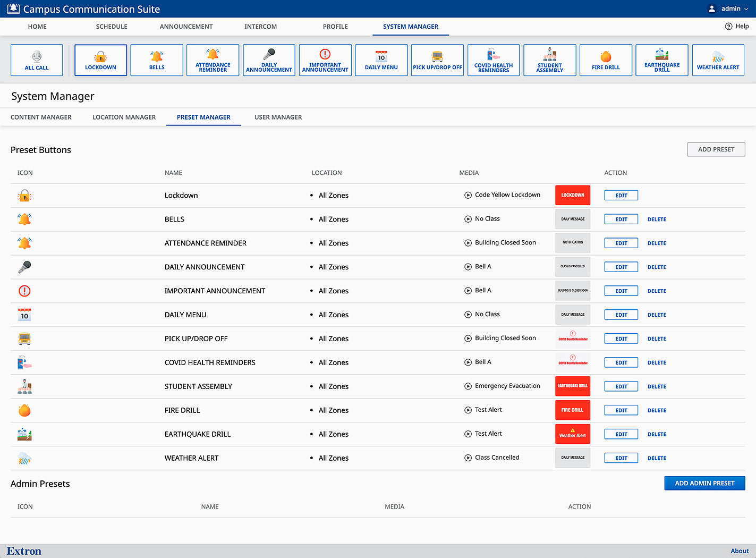Go to the Home menu
The image size is (756, 558).
pos(37,27)
